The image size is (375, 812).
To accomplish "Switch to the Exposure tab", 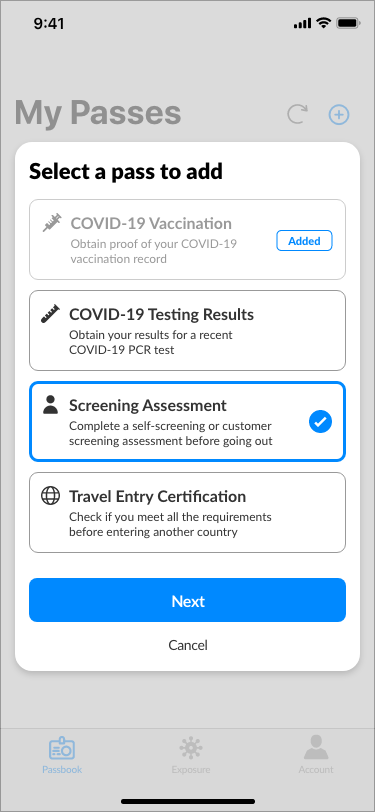I will (191, 755).
